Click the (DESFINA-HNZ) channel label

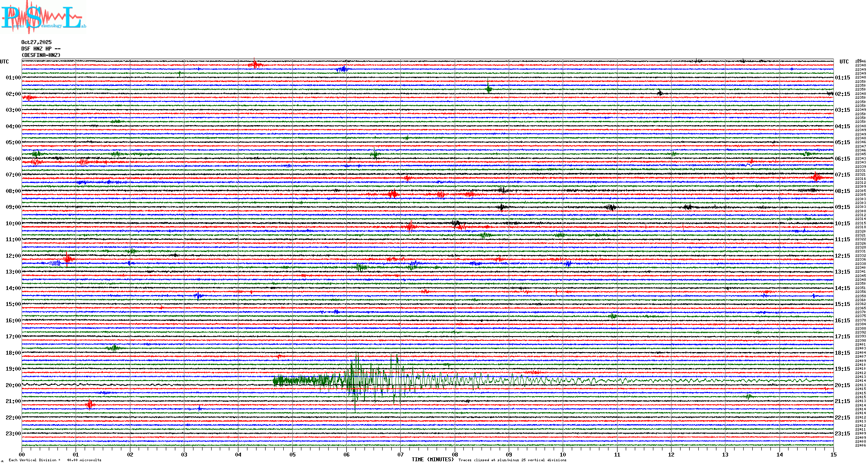tap(41, 55)
